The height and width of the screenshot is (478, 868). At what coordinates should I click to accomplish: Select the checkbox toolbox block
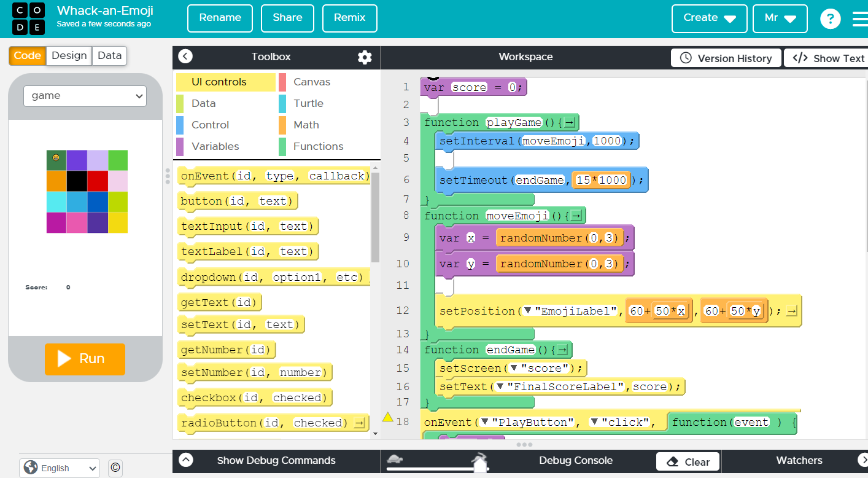click(255, 398)
